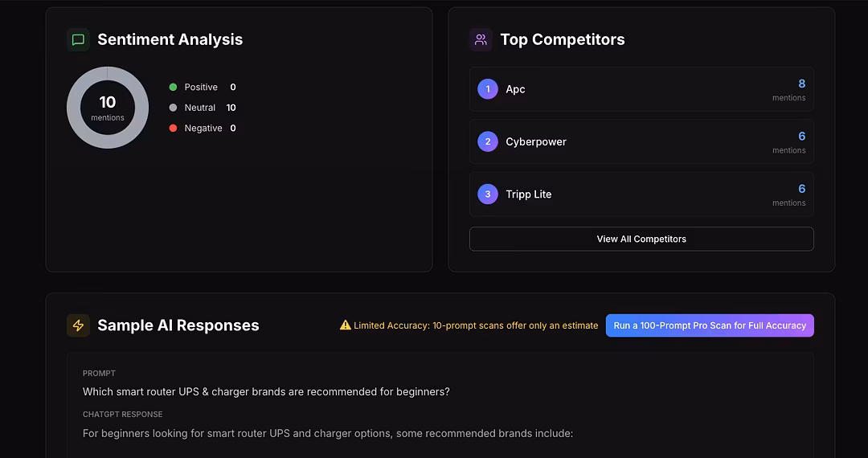This screenshot has width=868, height=458.
Task: Click the rank 1 badge for Apc
Action: coord(488,89)
